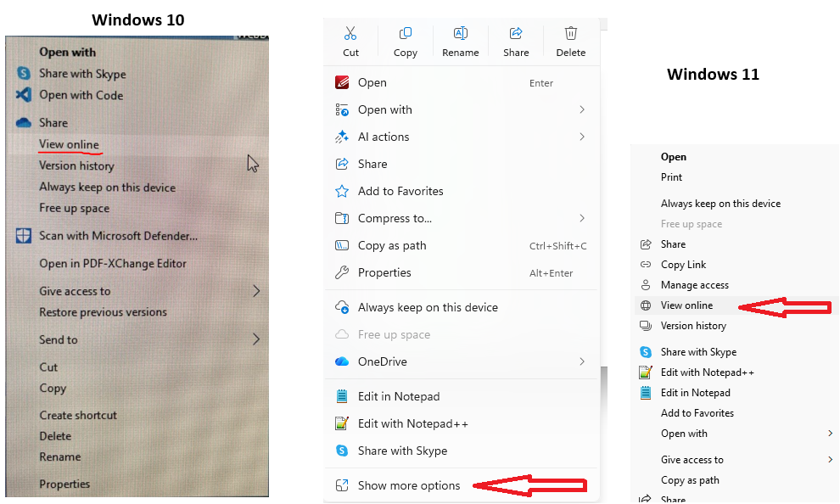Click the cloud icon beside Always keep on this device
This screenshot has height=504, width=840.
[342, 307]
